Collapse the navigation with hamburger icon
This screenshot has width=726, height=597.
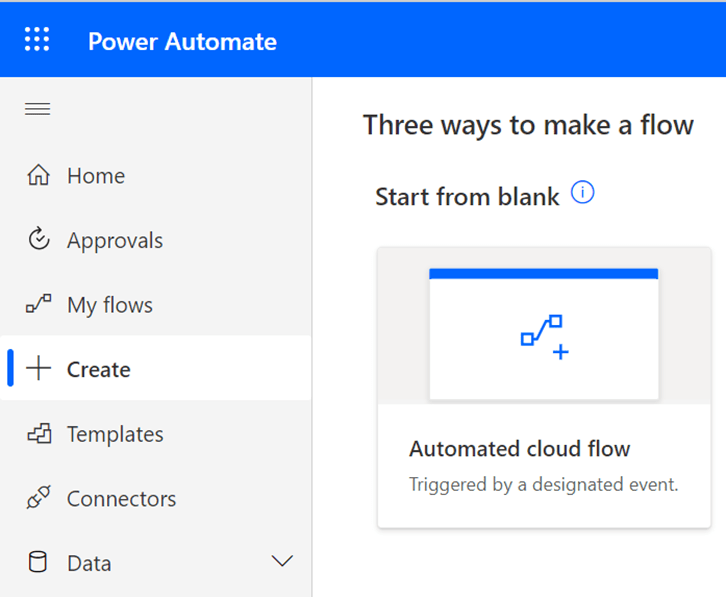pyautogui.click(x=38, y=109)
